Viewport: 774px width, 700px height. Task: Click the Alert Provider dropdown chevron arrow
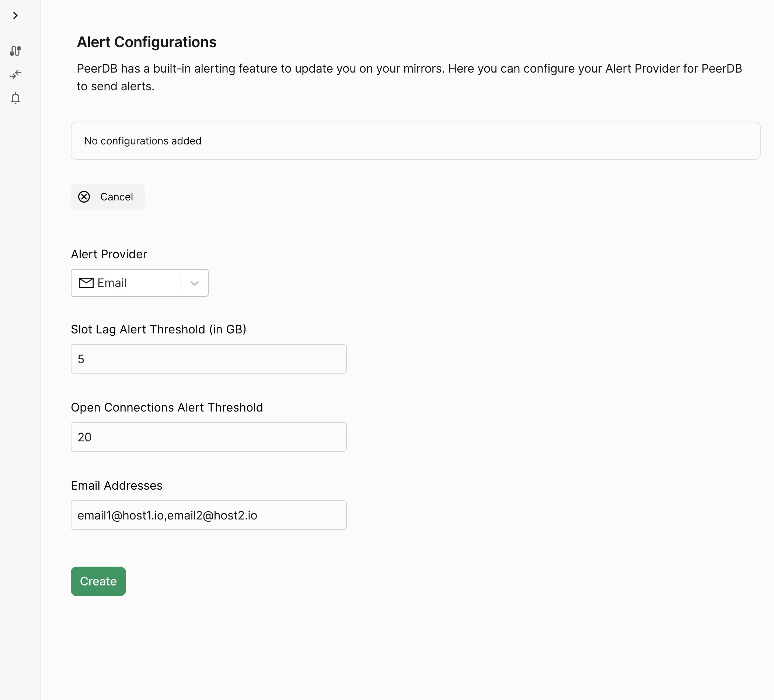(x=195, y=283)
